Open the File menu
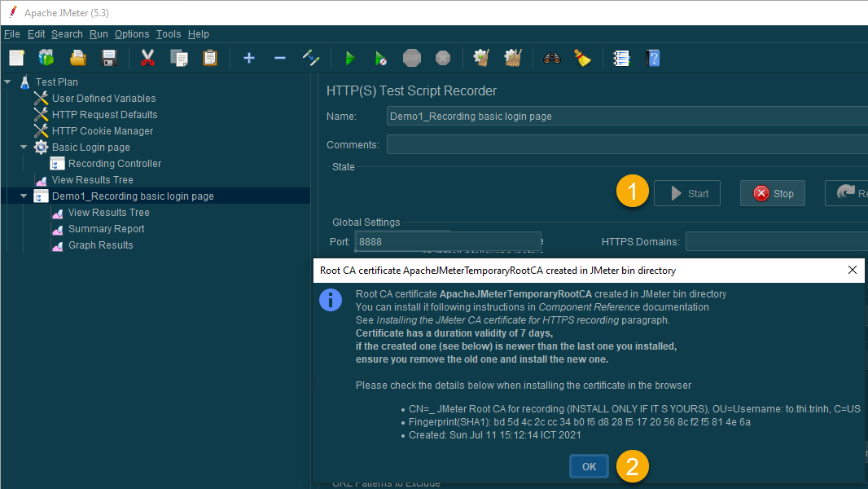 pyautogui.click(x=12, y=33)
